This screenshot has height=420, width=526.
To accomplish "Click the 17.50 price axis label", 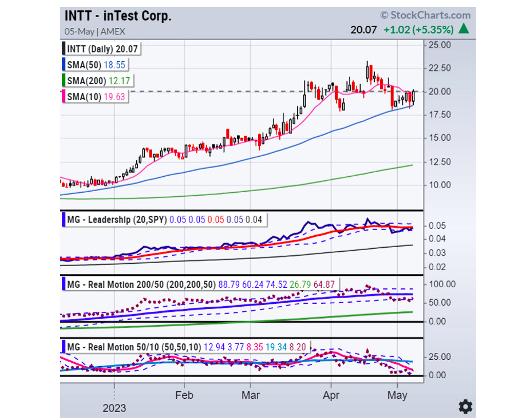I will point(440,115).
